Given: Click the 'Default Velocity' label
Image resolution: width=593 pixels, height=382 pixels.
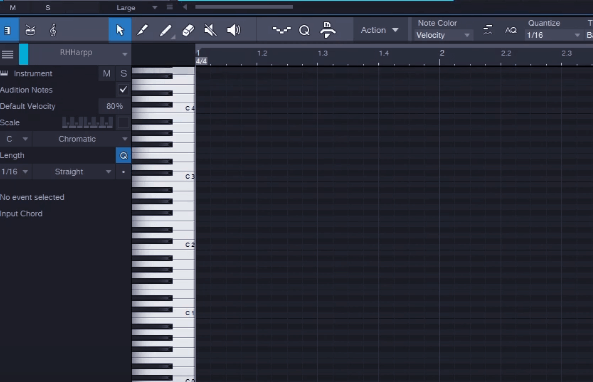Looking at the screenshot, I should (28, 106).
